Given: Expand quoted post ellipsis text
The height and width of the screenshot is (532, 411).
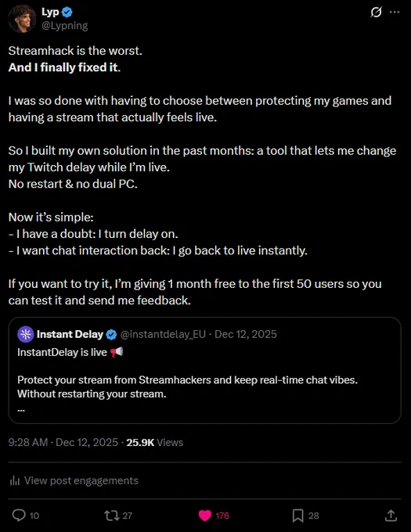Looking at the screenshot, I should pos(21,409).
